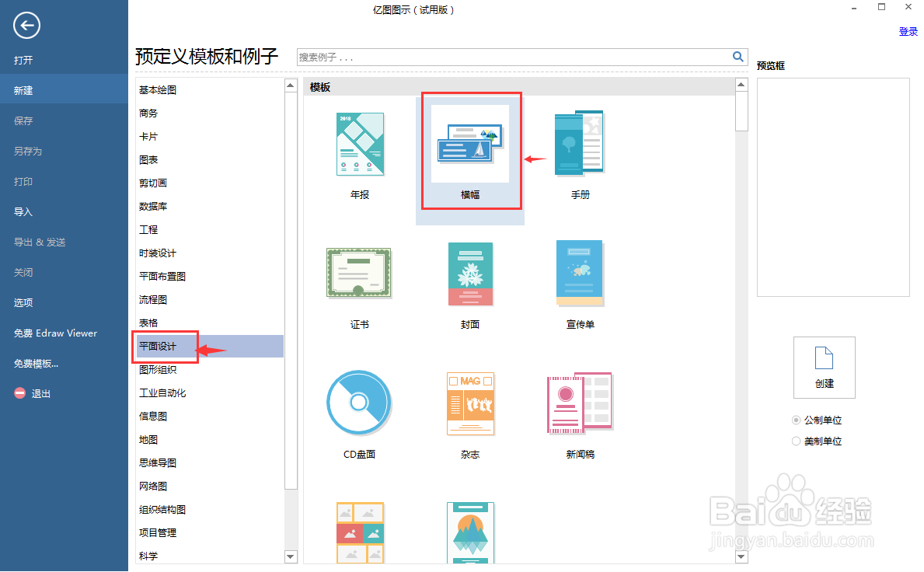This screenshot has height=572, width=924.
Task: Click template pane scroll down arrow
Action: point(741,556)
